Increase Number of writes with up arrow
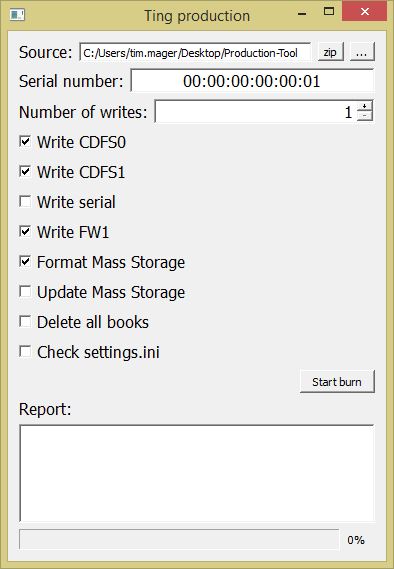The width and height of the screenshot is (394, 569). pos(365,106)
